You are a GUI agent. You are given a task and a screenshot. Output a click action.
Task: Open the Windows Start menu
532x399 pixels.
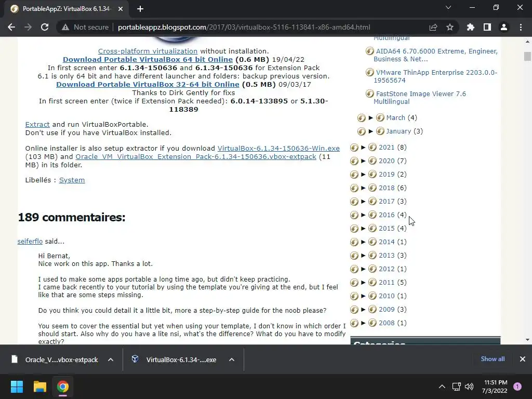point(17,387)
